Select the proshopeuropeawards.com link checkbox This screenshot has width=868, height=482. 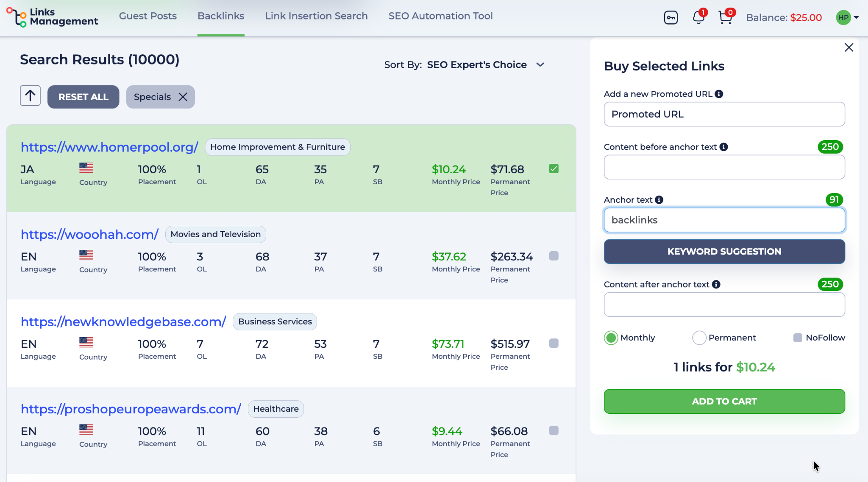click(554, 430)
